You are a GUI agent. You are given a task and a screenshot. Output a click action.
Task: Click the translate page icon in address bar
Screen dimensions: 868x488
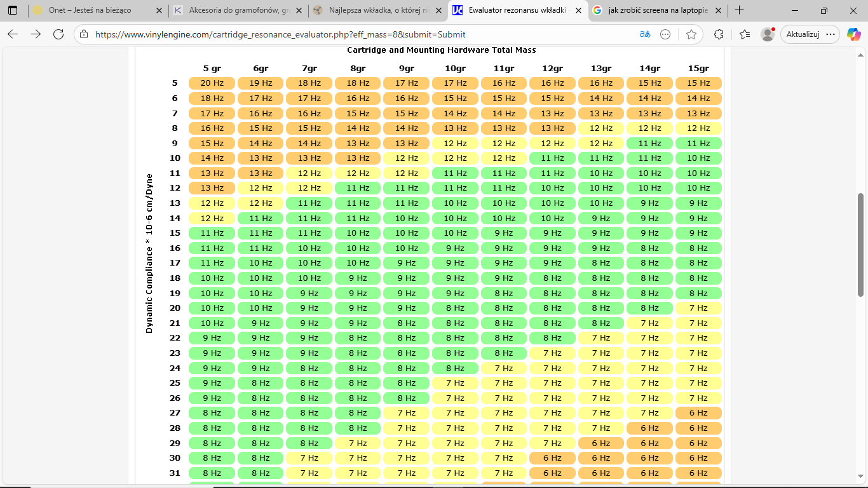[644, 34]
